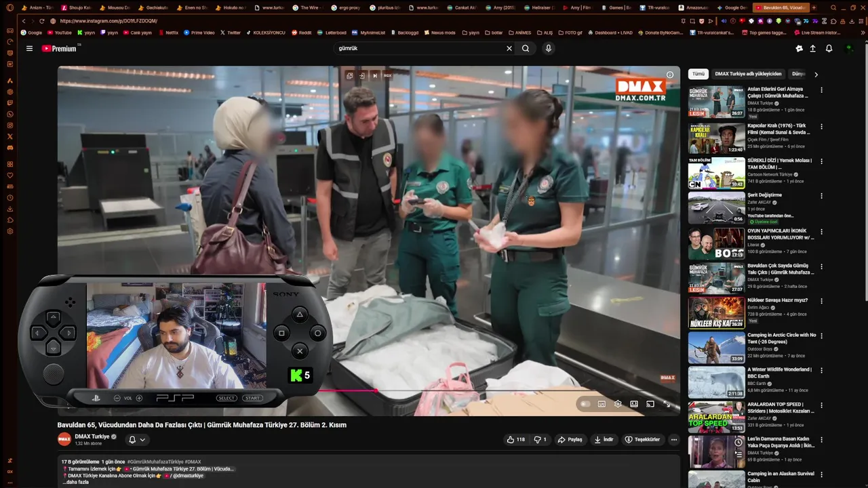Open the Şerit Değiştirme video title
868x488 pixels.
(764, 195)
